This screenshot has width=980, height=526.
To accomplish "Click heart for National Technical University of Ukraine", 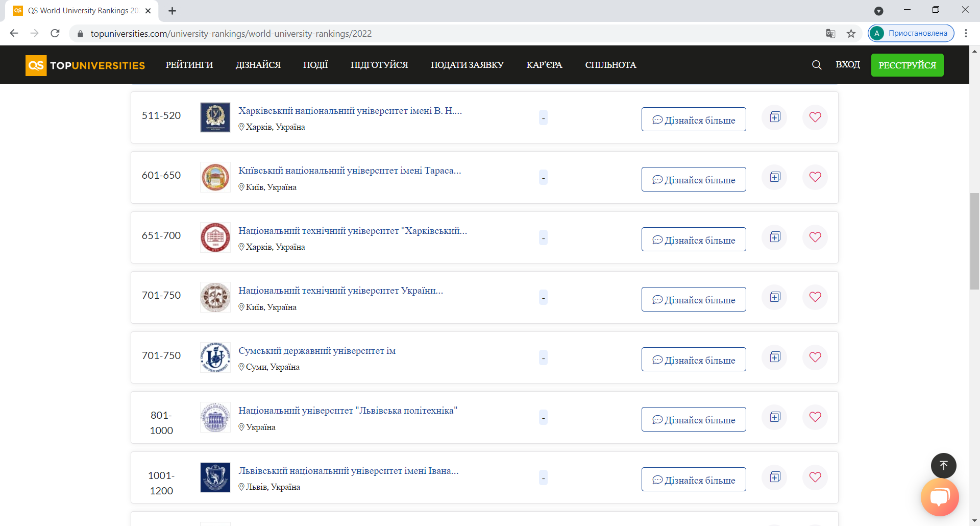I will (x=815, y=297).
